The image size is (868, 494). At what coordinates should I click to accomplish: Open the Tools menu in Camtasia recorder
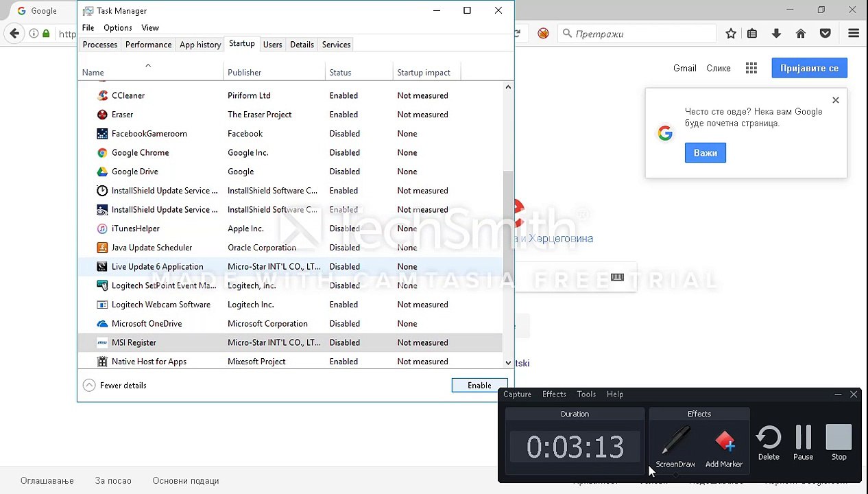click(x=586, y=395)
